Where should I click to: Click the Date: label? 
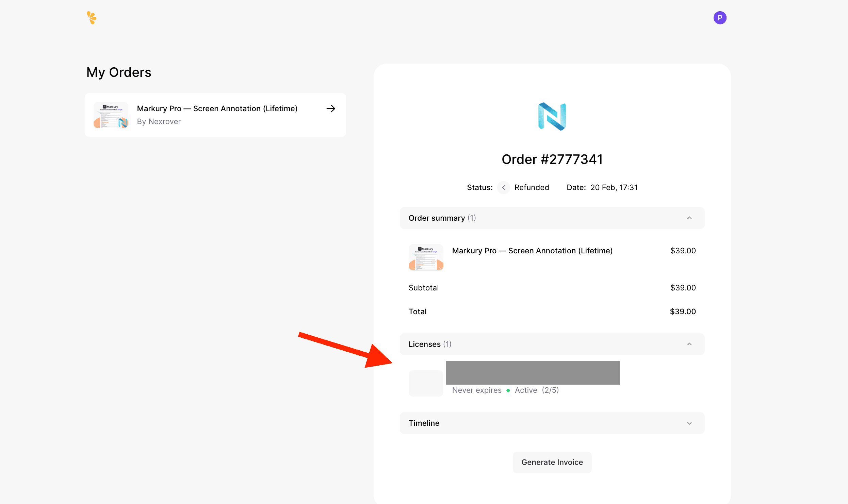pyautogui.click(x=576, y=187)
